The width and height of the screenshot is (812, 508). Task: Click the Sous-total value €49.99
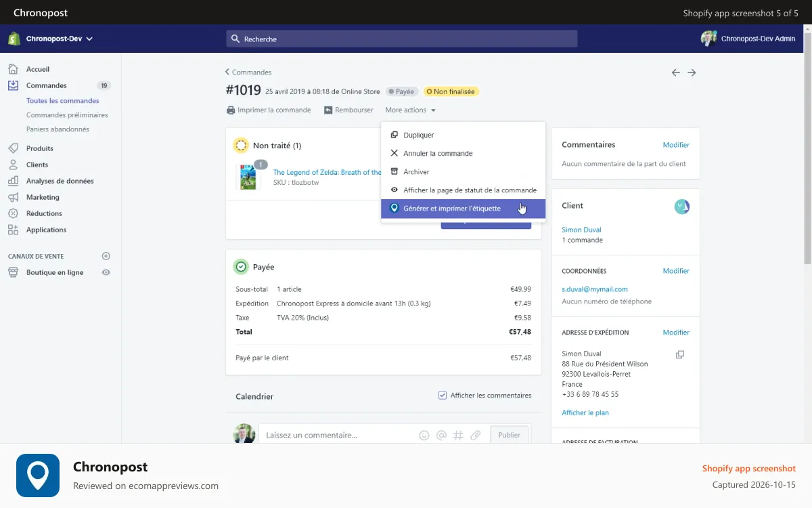[x=520, y=289]
